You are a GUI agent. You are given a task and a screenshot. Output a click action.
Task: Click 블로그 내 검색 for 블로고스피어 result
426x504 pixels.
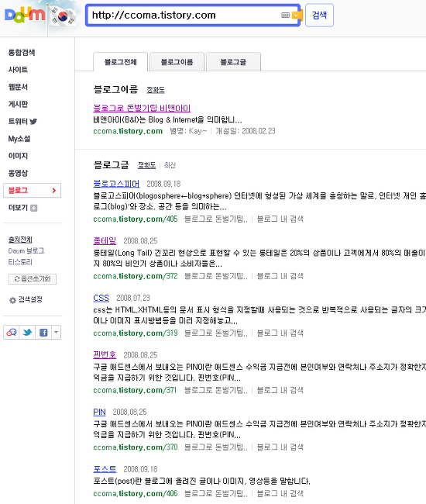[x=280, y=219]
